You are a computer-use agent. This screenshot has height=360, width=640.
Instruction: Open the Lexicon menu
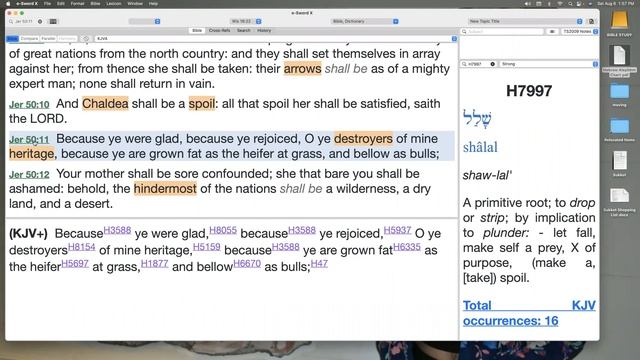113,3
